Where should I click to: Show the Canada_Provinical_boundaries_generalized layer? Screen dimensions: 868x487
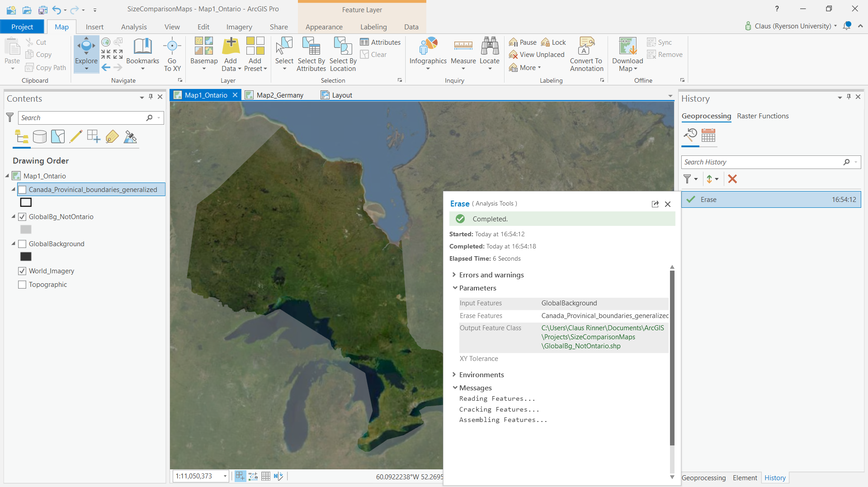click(x=22, y=189)
